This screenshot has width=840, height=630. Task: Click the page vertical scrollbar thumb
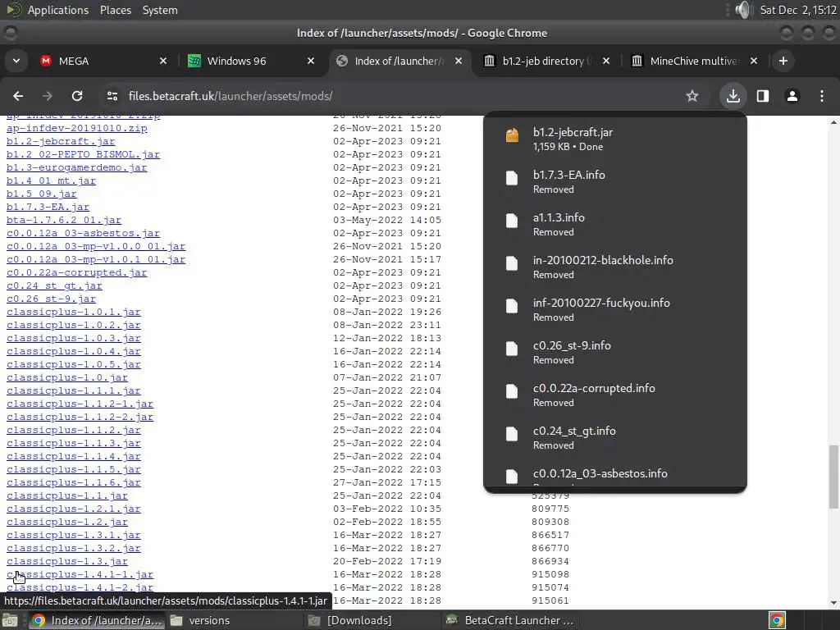(833, 477)
